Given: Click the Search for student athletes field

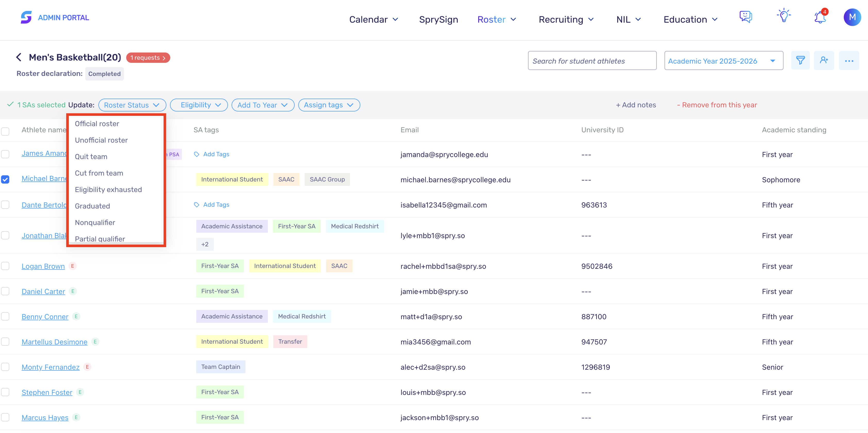Looking at the screenshot, I should (592, 60).
